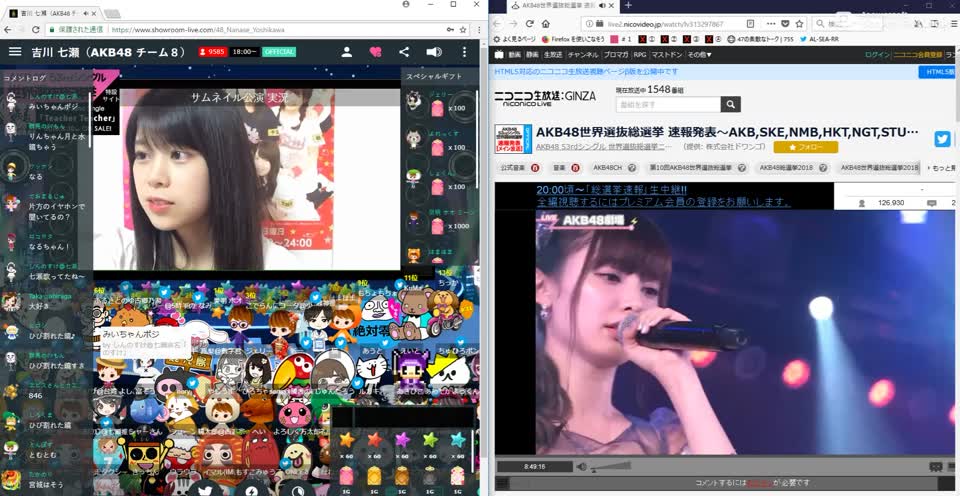
Task: Send the yellow star gift
Action: (x=347, y=441)
